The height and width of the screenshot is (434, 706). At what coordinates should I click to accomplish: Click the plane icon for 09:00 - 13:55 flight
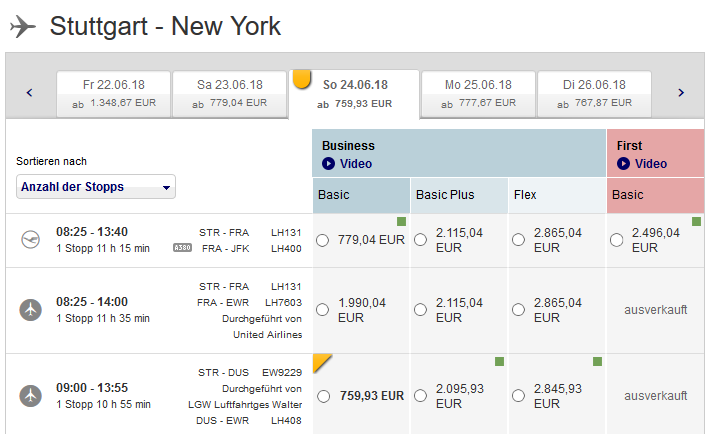31,396
